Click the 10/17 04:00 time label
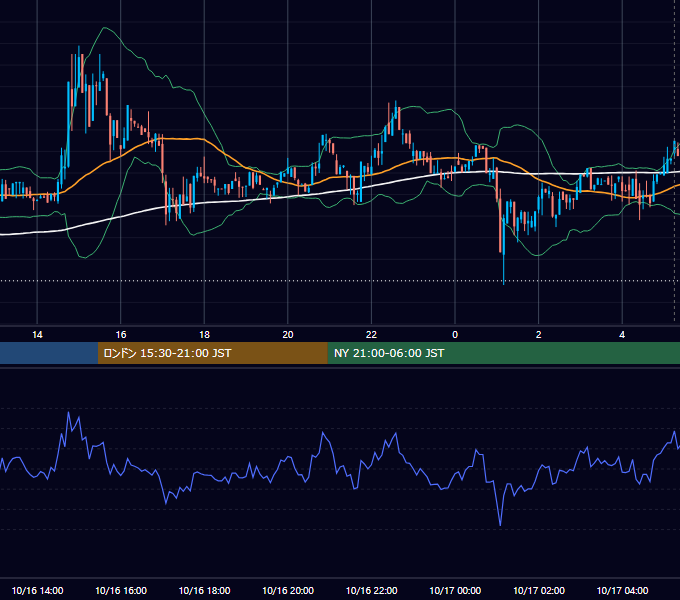680x600 pixels. click(622, 590)
